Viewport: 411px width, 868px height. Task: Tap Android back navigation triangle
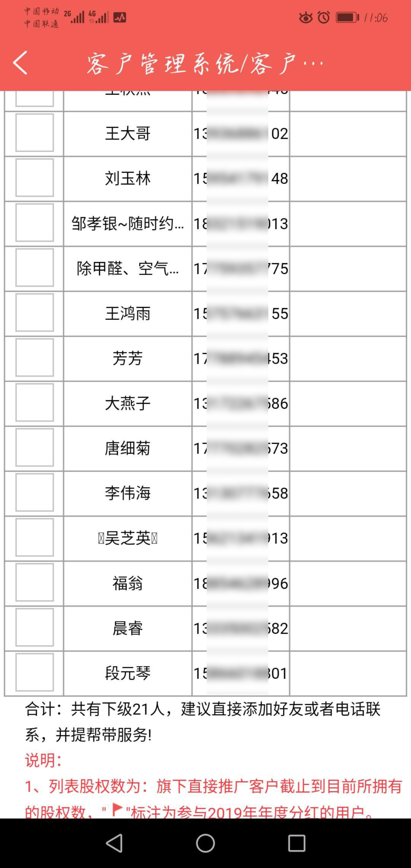[x=114, y=843]
